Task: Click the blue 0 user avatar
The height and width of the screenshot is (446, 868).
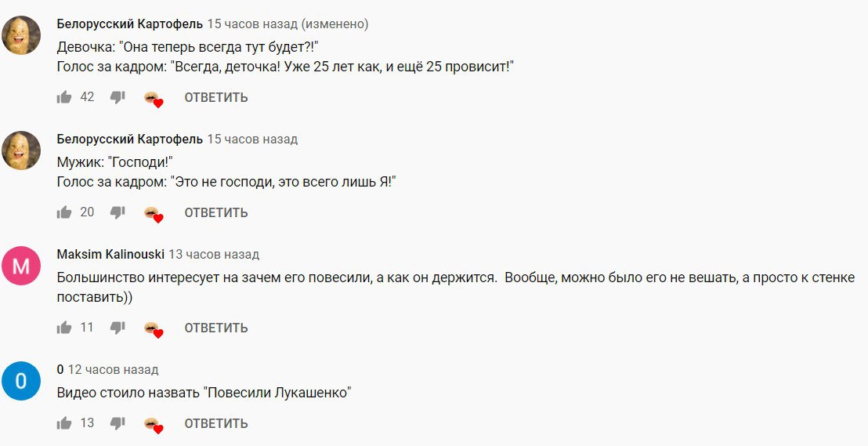Action: coord(21,382)
